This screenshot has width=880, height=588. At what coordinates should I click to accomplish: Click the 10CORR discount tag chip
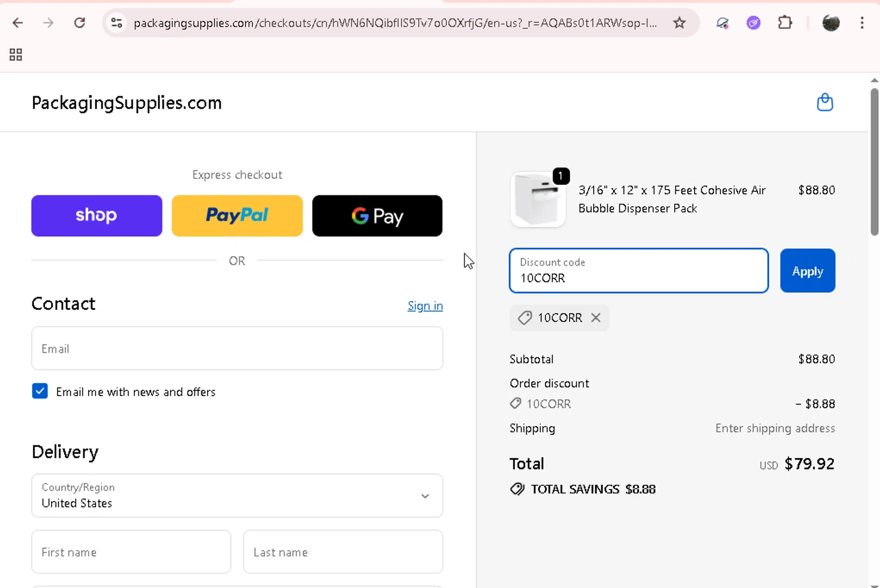559,317
